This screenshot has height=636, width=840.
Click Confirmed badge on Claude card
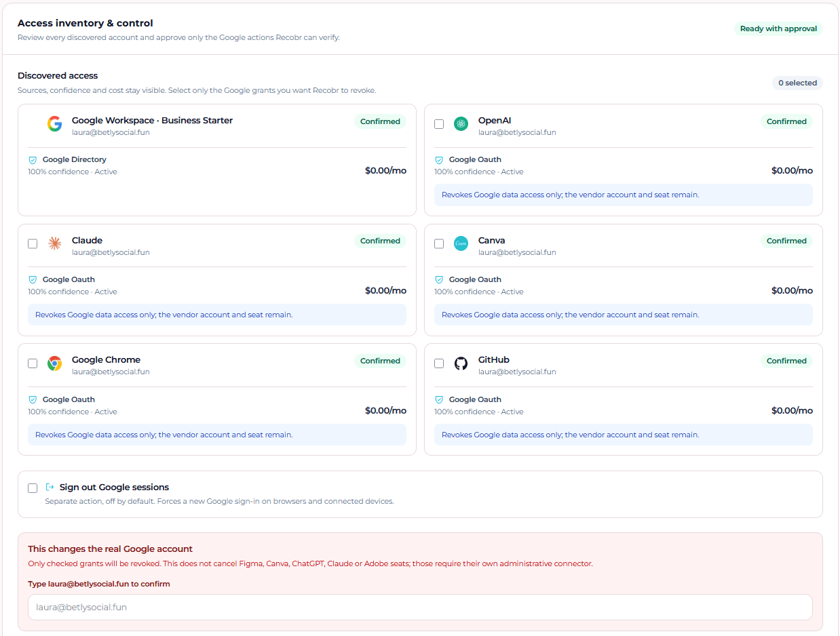[380, 241]
